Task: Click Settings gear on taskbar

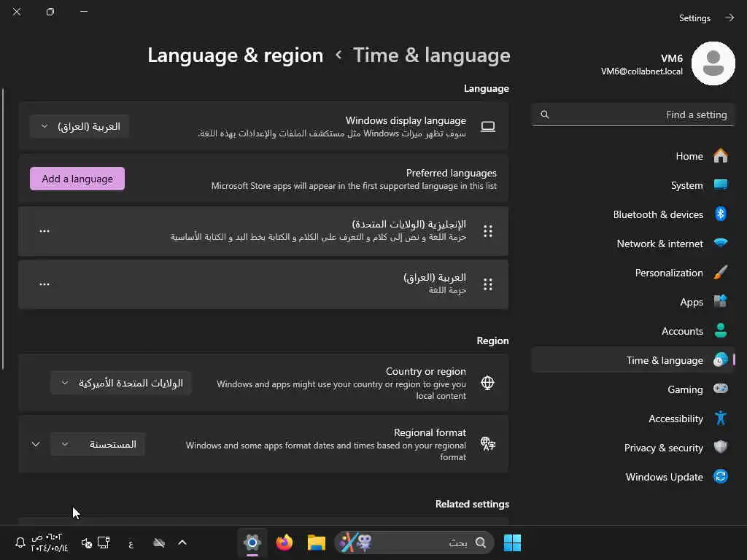Action: [252, 542]
